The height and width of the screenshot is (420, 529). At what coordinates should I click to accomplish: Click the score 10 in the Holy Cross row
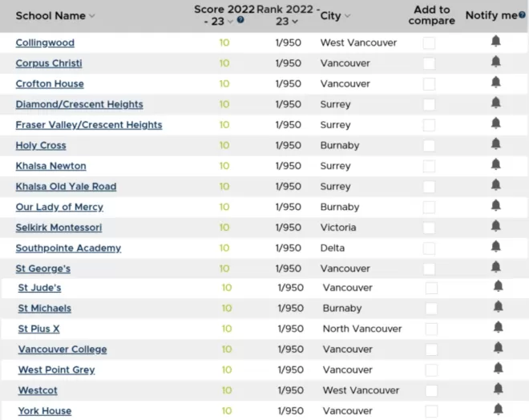click(224, 145)
